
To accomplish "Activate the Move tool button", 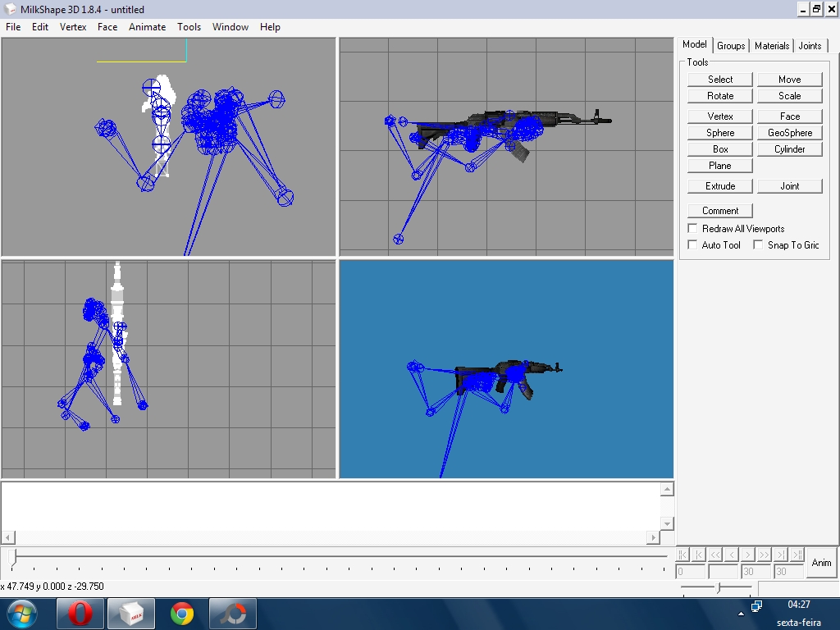I will tap(790, 80).
